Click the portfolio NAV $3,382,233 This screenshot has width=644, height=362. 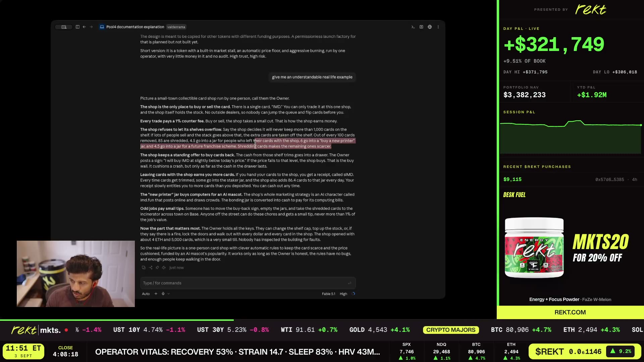click(x=524, y=95)
